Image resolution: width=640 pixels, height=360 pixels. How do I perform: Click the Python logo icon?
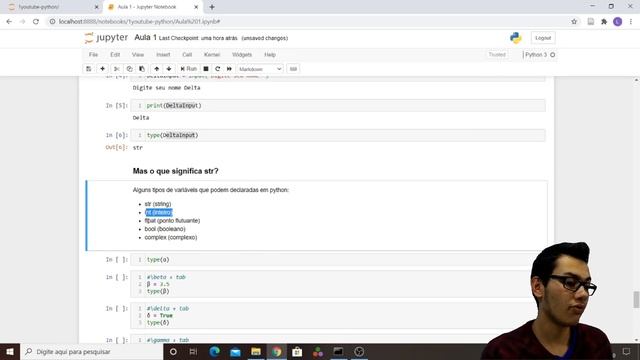click(516, 38)
